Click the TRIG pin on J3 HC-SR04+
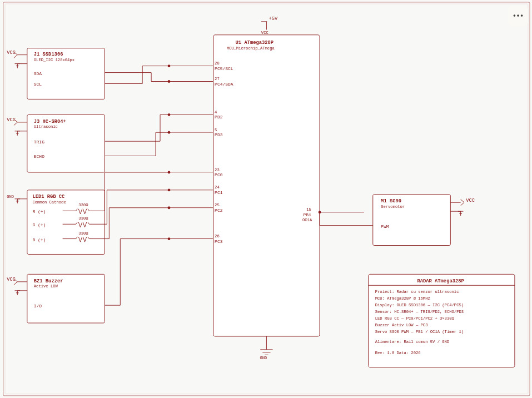The image size is (532, 398). [39, 142]
